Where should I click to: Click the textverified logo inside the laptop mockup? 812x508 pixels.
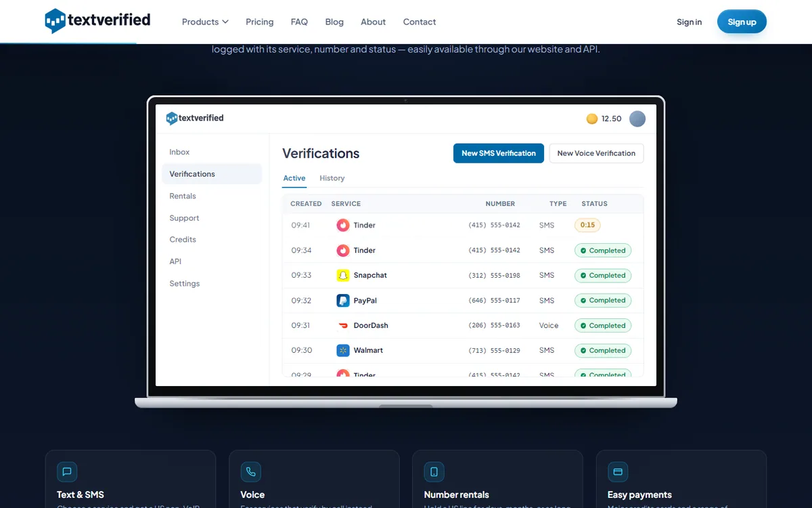pos(195,118)
